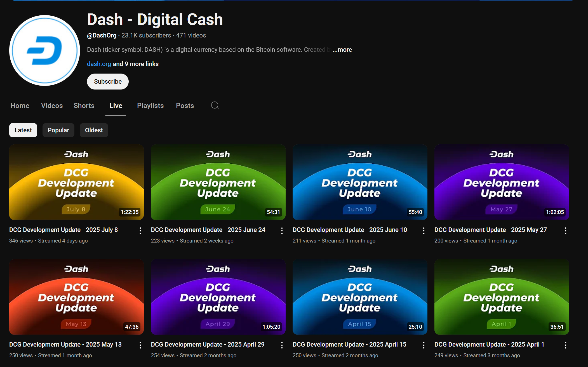
Task: Switch to the Videos tab
Action: 52,105
